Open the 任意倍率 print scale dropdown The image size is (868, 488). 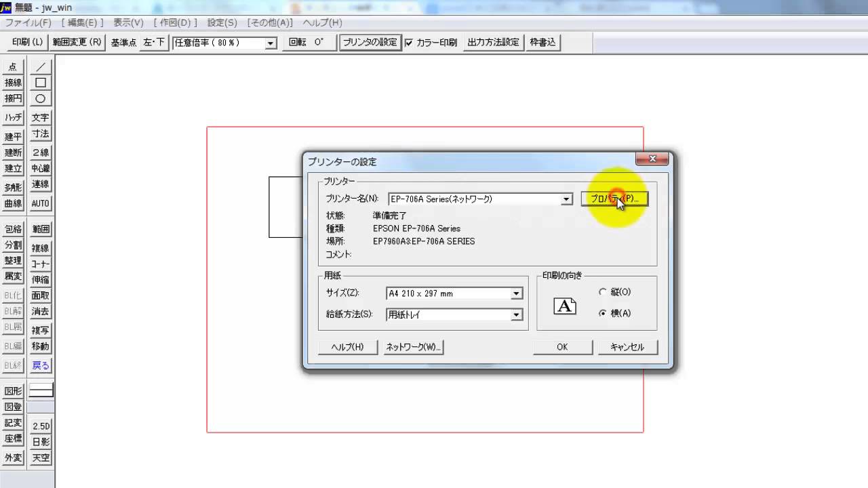(x=271, y=43)
